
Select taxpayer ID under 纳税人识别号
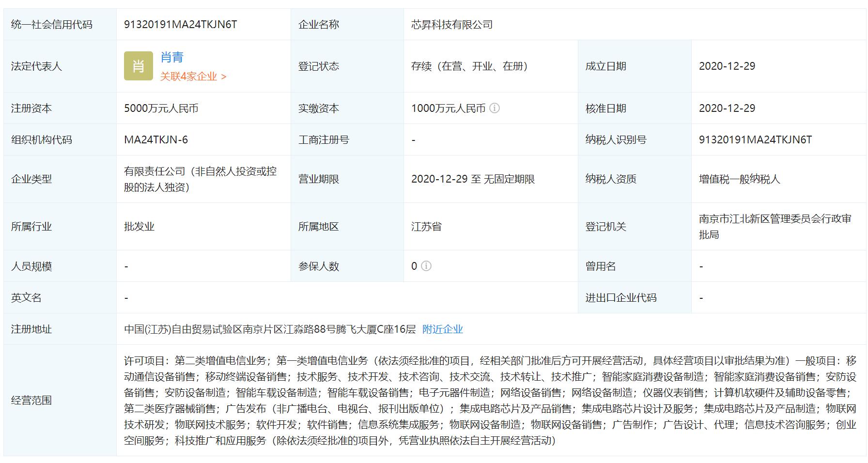(755, 140)
